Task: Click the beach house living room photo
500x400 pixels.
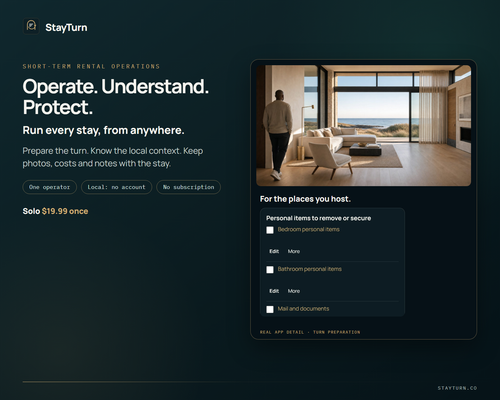Action: click(x=364, y=125)
